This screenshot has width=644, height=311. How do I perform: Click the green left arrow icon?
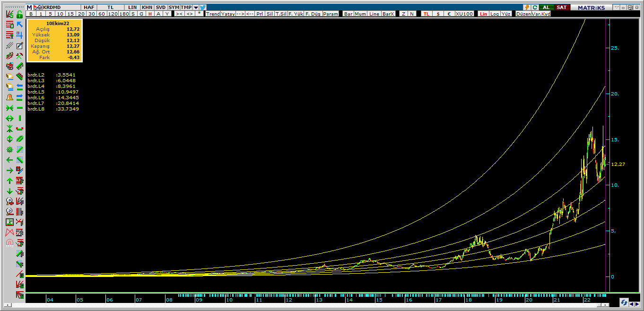point(9,160)
